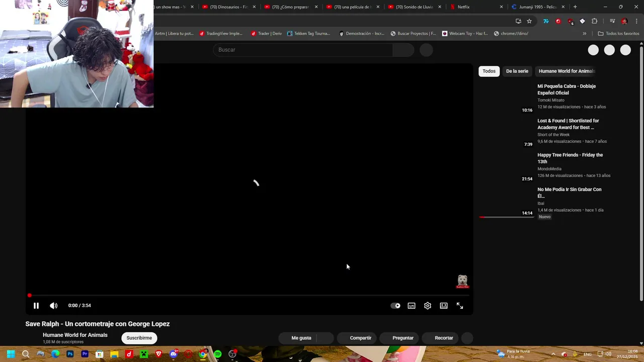This screenshot has width=644, height=362.
Task: Open the Humane World for Animals channel
Action: [x=75, y=335]
